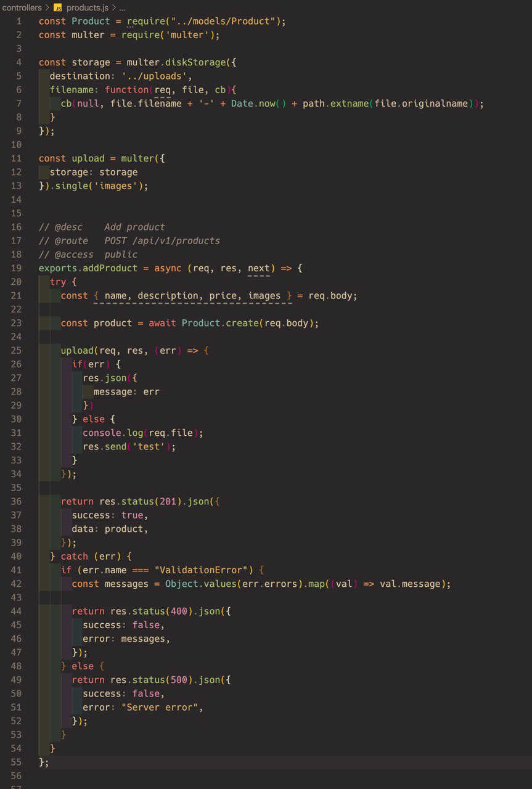Click "data: product" on line 38
The image size is (532, 789).
pos(110,529)
